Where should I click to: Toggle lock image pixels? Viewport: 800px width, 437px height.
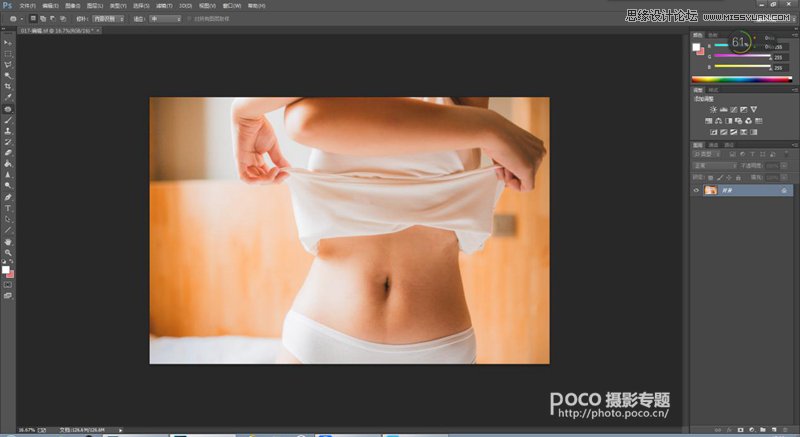pyautogui.click(x=720, y=177)
